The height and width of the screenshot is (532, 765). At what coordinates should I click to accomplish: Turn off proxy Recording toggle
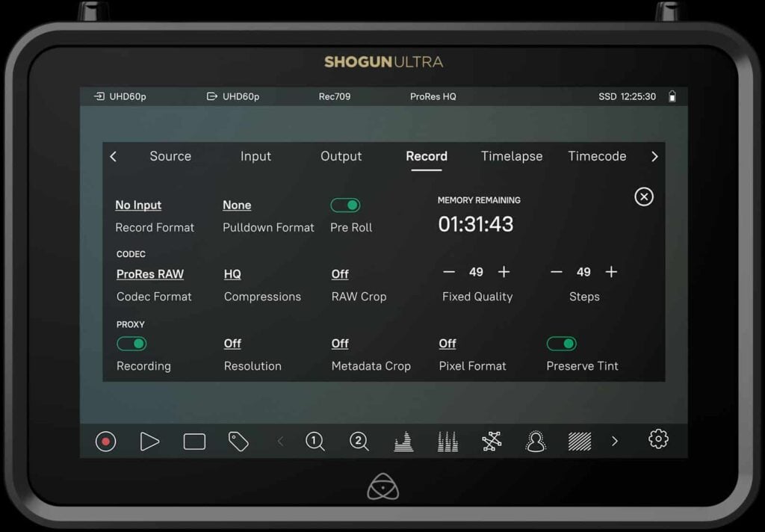tap(132, 343)
